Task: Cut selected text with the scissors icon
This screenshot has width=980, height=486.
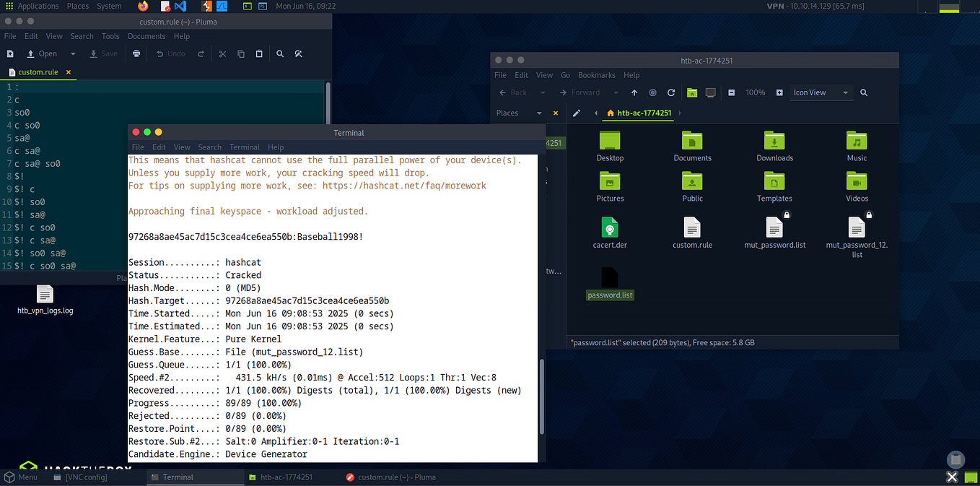Action: [x=222, y=53]
